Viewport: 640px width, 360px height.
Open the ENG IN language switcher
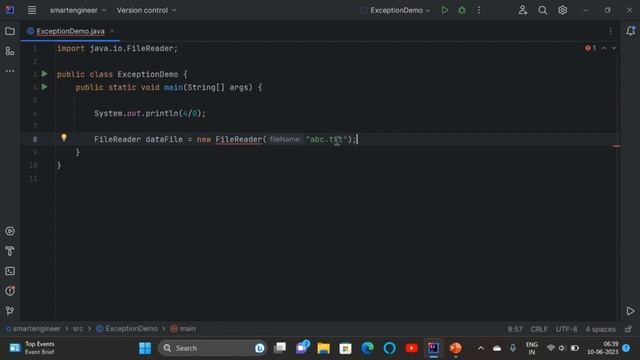531,348
